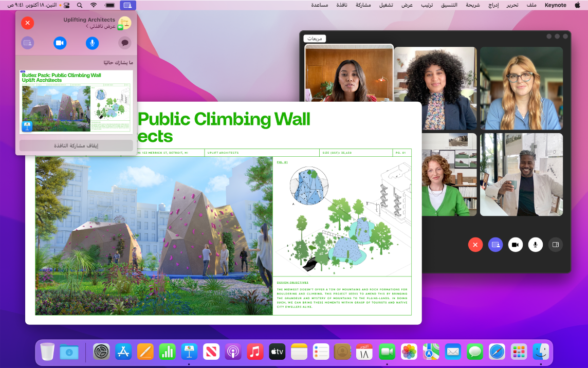
Task: Open the Wi-Fi menu from the menu bar
Action: click(x=94, y=5)
